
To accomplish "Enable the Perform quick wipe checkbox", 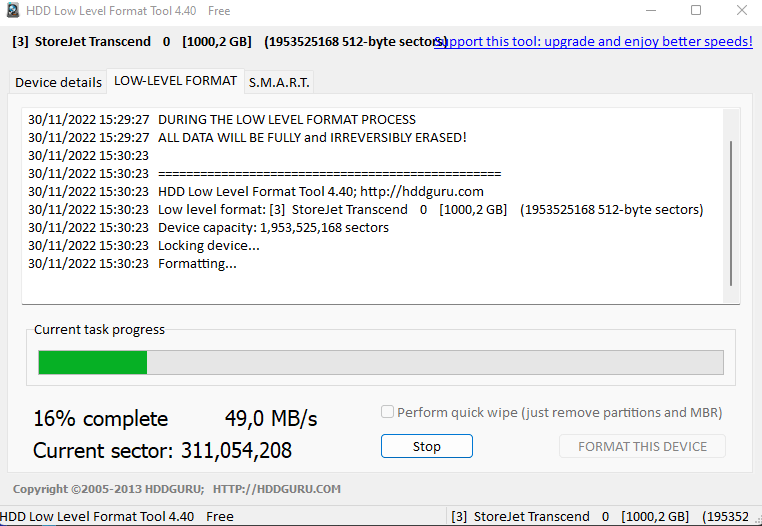I will tap(387, 413).
